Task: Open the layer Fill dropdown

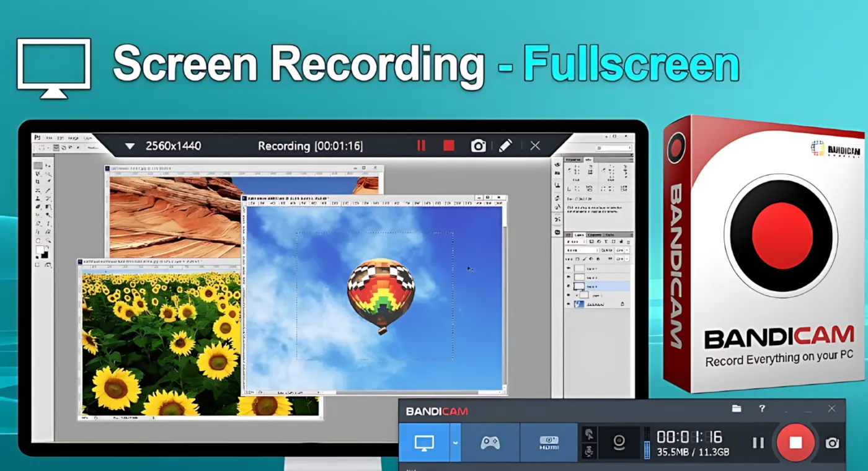Action: tap(628, 259)
